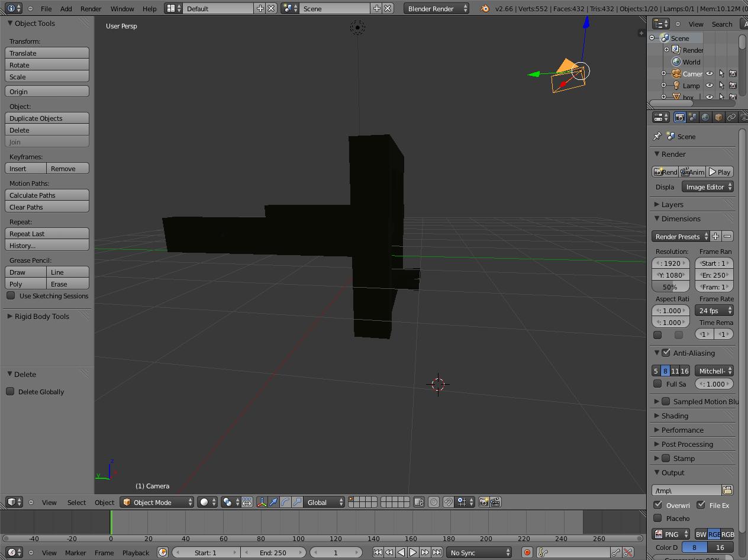Image resolution: width=748 pixels, height=560 pixels.
Task: Select translate manipulator arrow icon
Action: (273, 502)
